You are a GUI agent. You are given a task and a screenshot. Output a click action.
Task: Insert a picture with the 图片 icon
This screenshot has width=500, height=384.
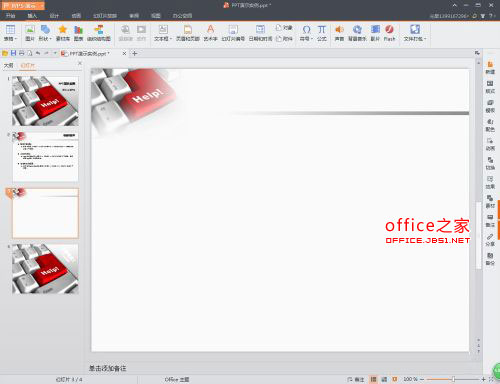click(30, 33)
